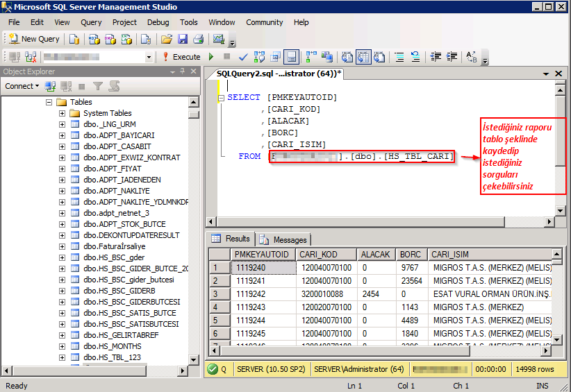Click Object Explorer filter funnel icon
571x392 pixels.
[x=97, y=86]
